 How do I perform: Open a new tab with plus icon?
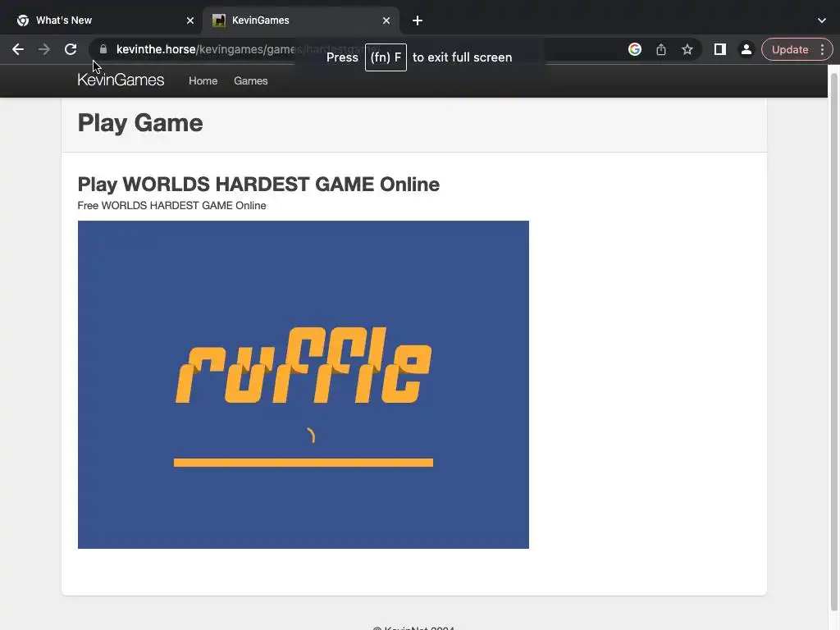click(418, 21)
